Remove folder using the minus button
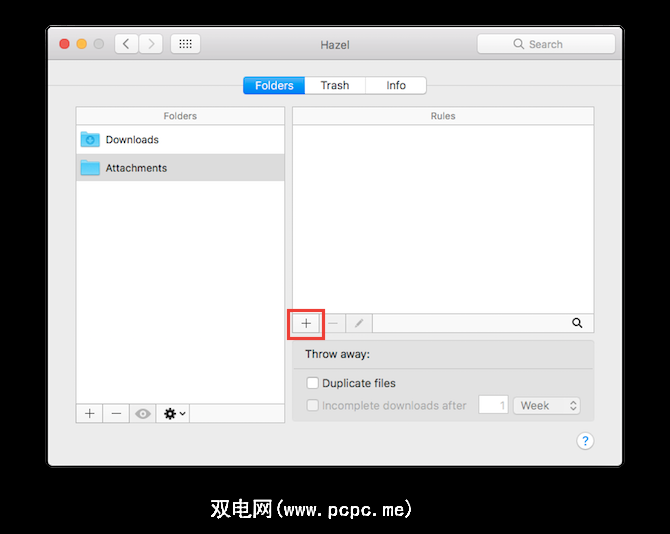This screenshot has height=534, width=670. click(x=116, y=414)
